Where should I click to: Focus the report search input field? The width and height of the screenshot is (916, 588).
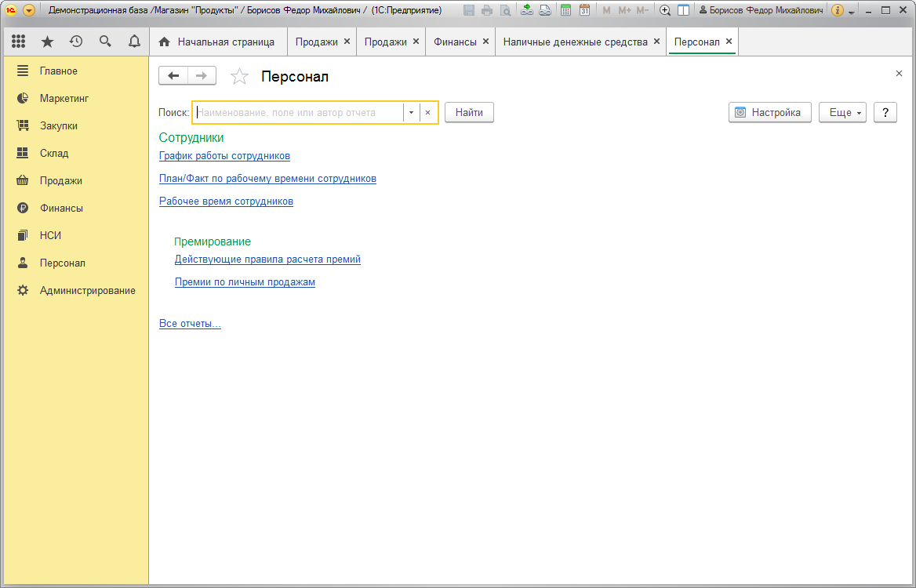pos(298,113)
